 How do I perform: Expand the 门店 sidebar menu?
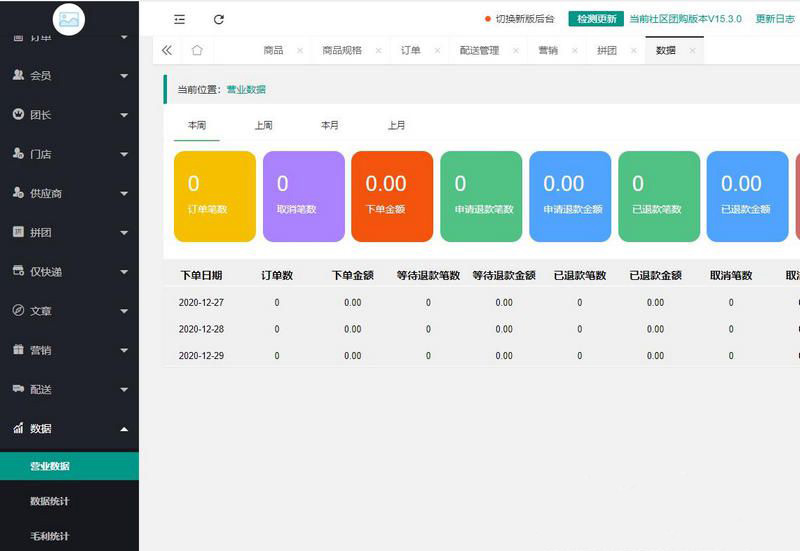69,154
